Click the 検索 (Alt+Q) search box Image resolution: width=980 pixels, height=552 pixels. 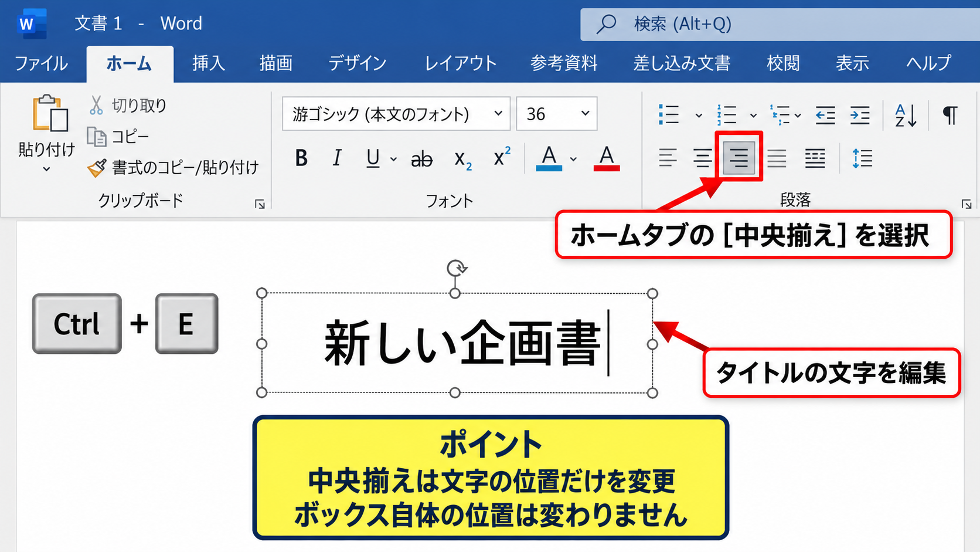coord(780,24)
